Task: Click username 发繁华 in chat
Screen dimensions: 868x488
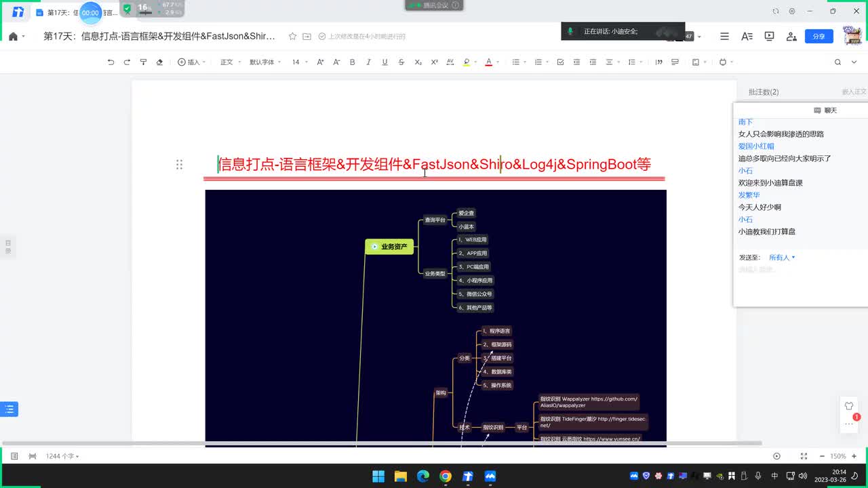Action: tap(749, 195)
